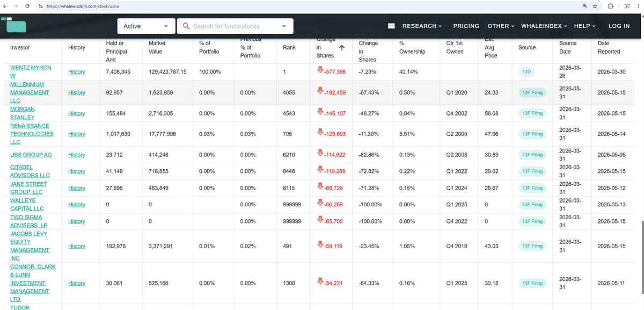Screen dimensions: 644x310
Task: Open the Active filter dropdown
Action: [147, 26]
